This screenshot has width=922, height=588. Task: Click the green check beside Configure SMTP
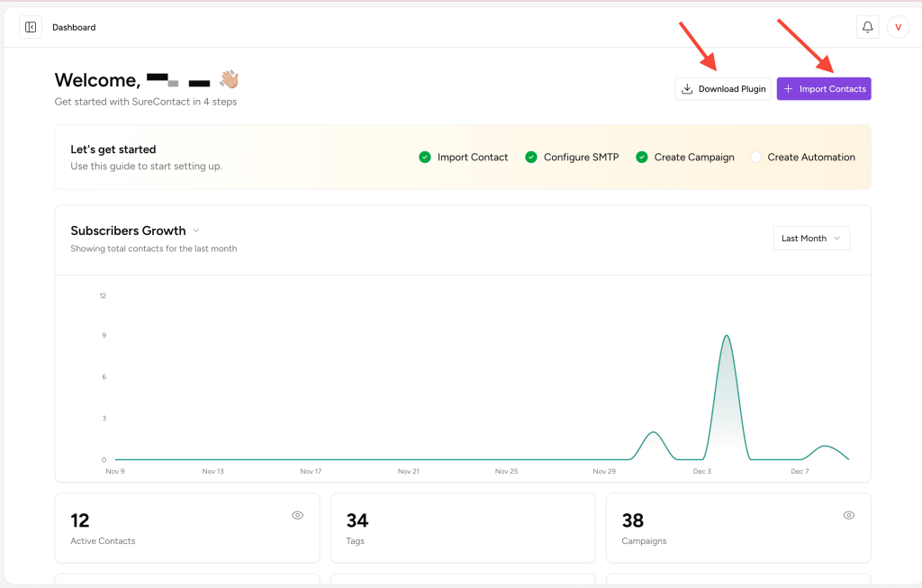531,158
